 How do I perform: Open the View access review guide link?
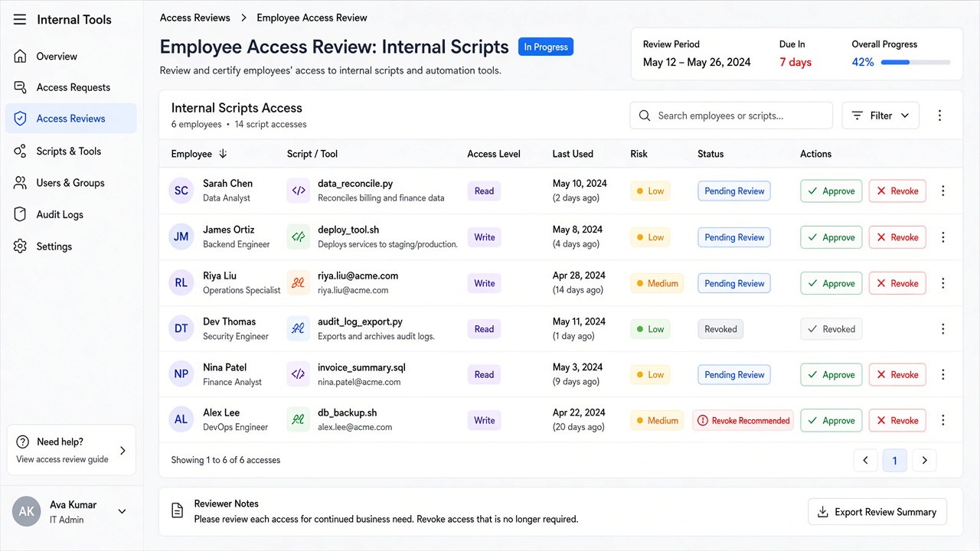point(62,459)
